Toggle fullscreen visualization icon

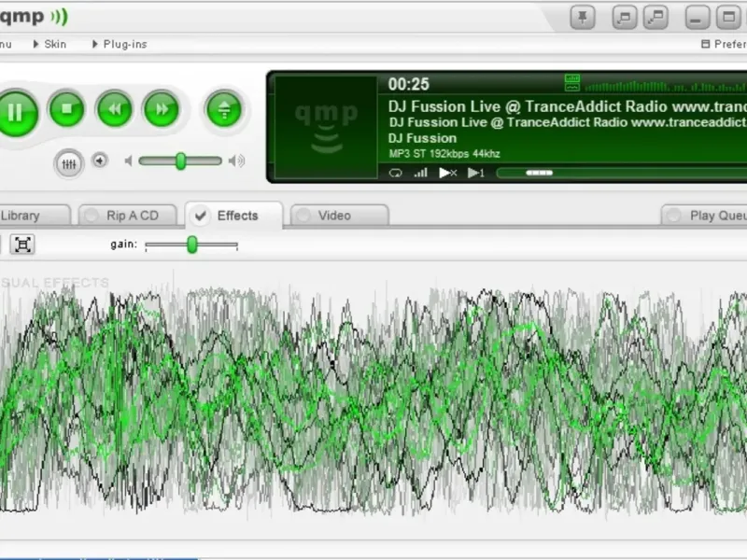[x=22, y=245]
